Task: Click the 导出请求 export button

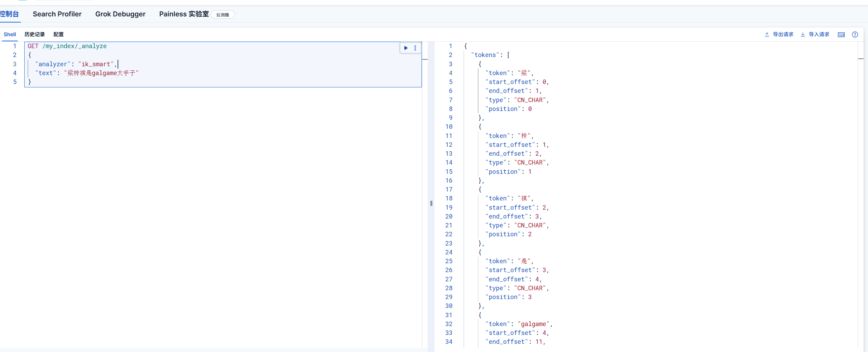Action: click(779, 34)
